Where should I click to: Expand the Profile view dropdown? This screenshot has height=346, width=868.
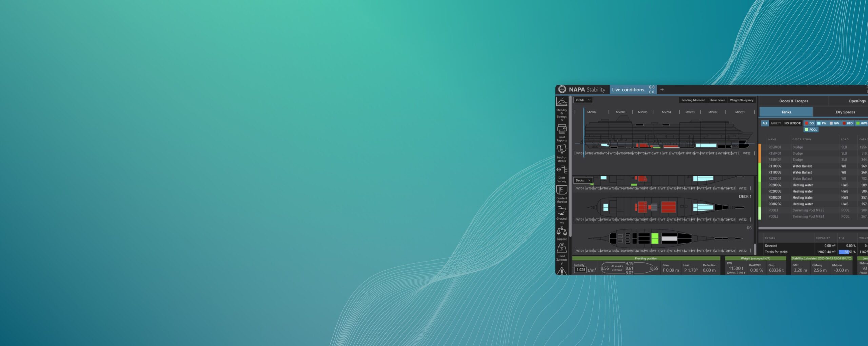pyautogui.click(x=583, y=100)
